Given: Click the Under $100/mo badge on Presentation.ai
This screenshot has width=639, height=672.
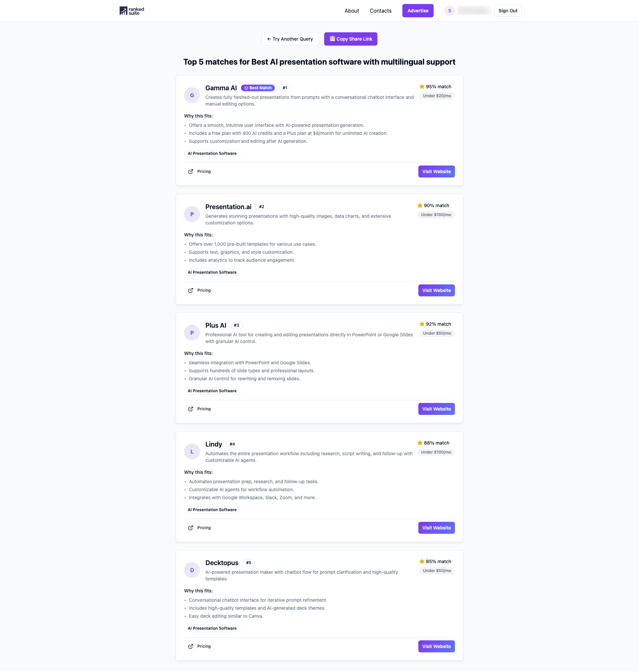Looking at the screenshot, I should tap(436, 215).
